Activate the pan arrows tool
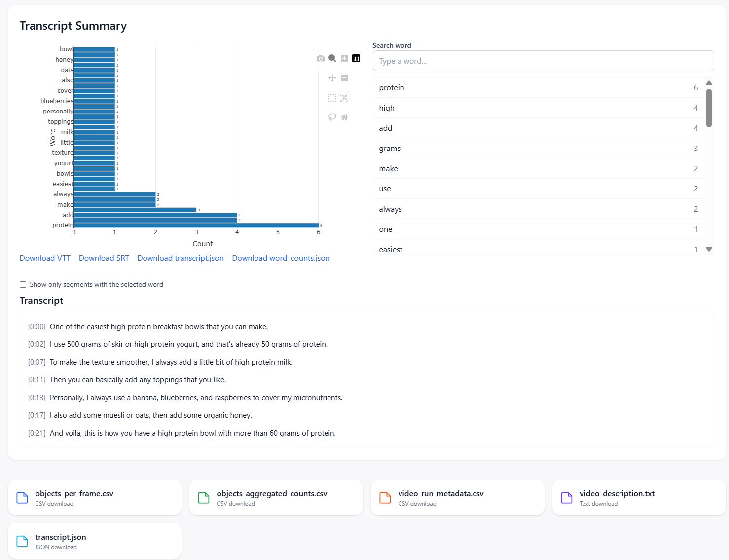This screenshot has width=729, height=560. (332, 78)
